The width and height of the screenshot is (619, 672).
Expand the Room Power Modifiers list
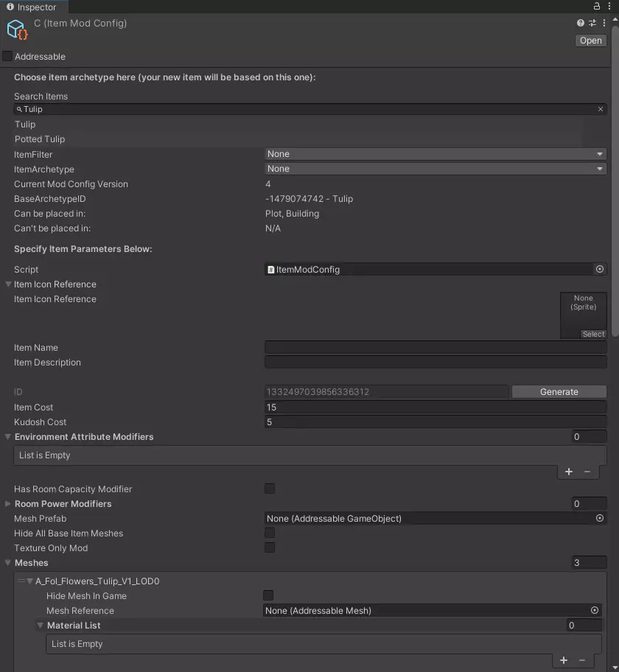point(8,504)
